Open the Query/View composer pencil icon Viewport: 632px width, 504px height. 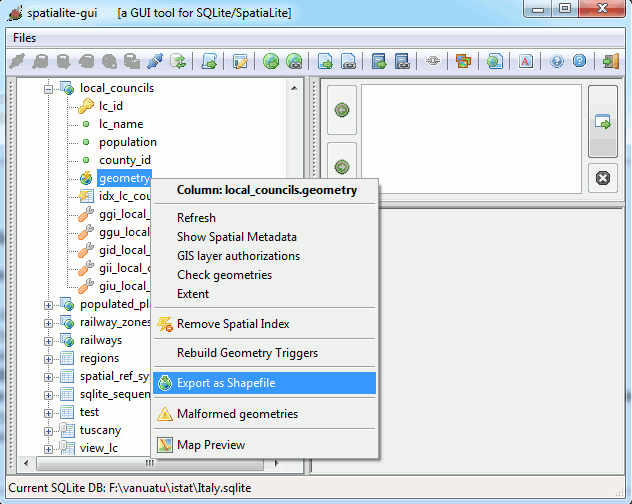tap(240, 61)
